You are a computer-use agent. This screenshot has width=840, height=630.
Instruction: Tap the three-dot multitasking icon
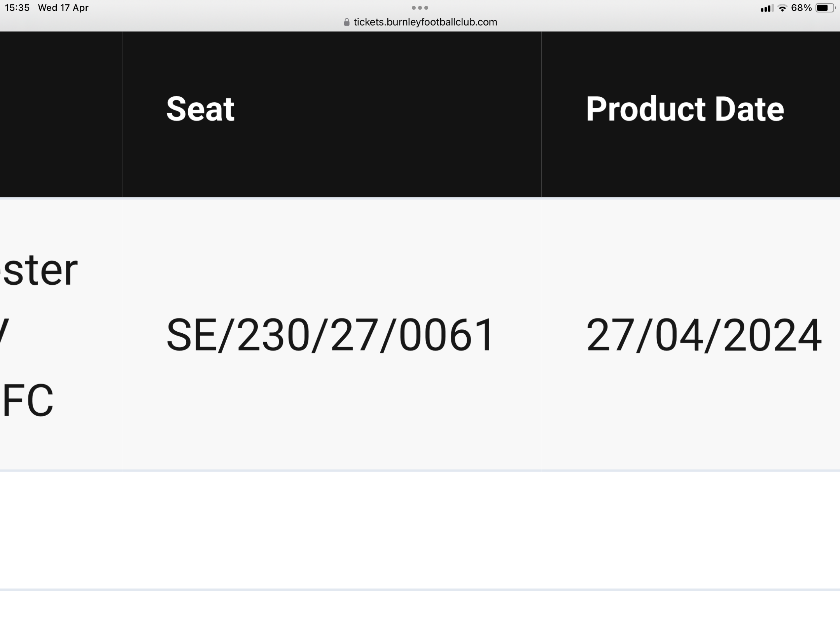coord(420,8)
